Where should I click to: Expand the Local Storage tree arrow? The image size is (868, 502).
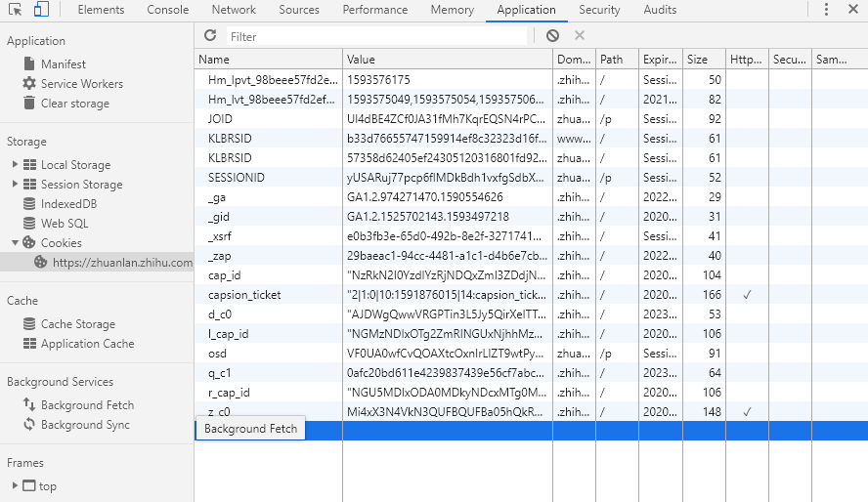pos(15,165)
